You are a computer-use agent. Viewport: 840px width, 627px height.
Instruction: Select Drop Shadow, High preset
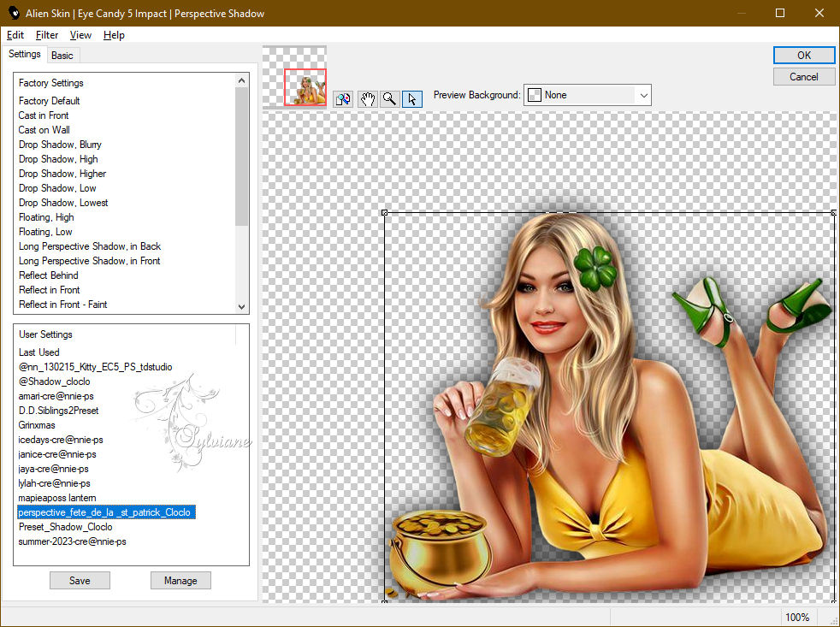58,158
